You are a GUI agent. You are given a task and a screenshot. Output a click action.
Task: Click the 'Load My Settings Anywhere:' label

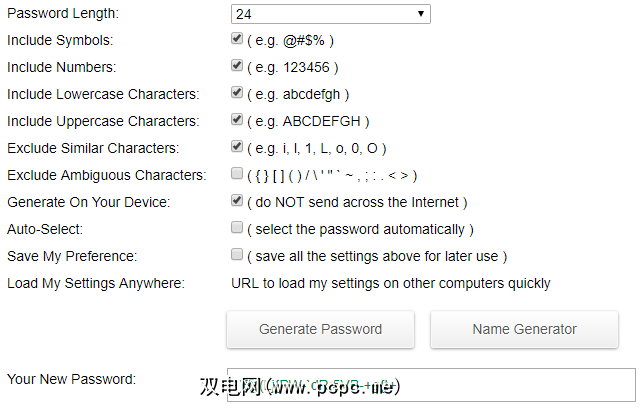pos(96,283)
